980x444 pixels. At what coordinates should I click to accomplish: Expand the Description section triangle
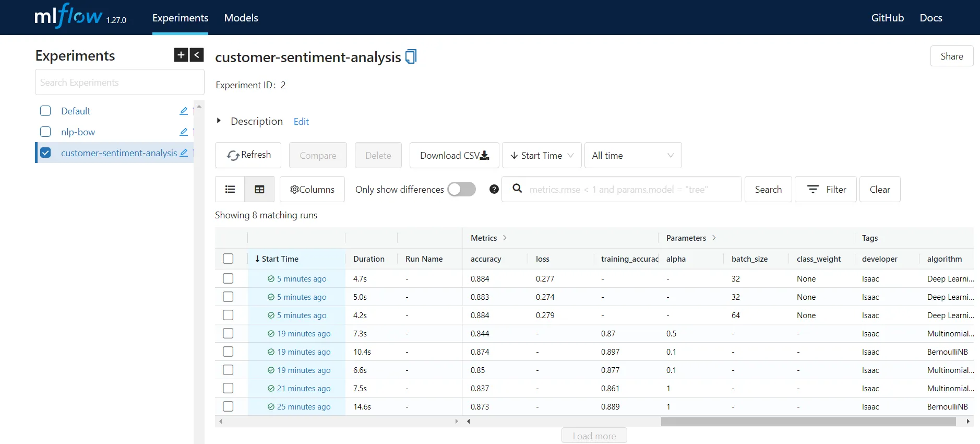coord(219,121)
